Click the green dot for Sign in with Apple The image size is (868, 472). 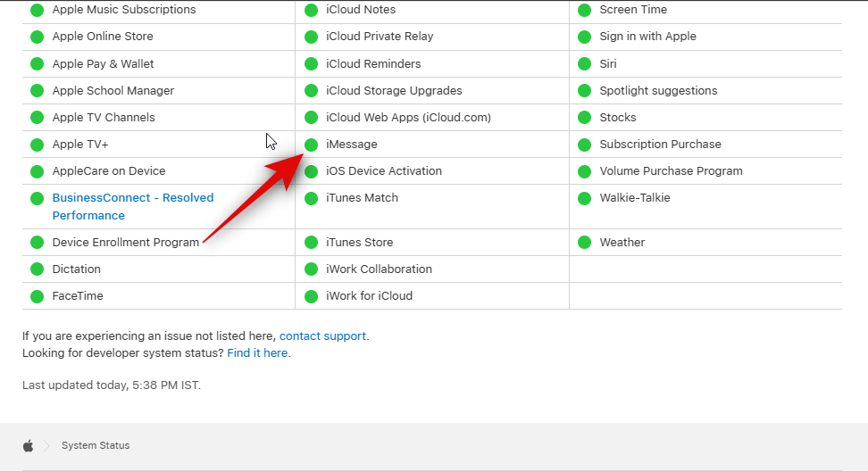pos(585,37)
